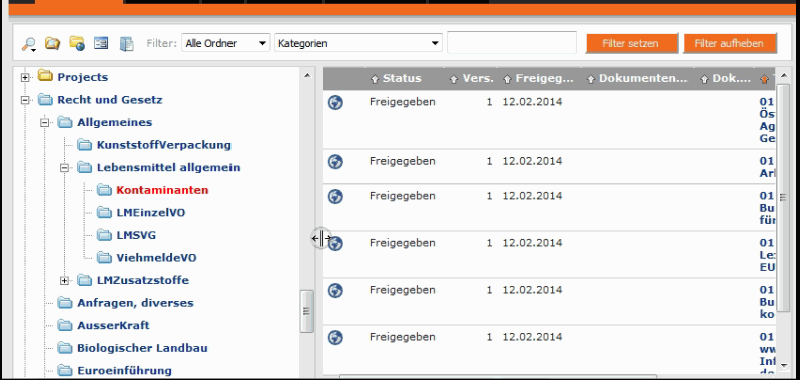800x380 pixels.
Task: Click the details list view icon
Action: click(x=101, y=43)
